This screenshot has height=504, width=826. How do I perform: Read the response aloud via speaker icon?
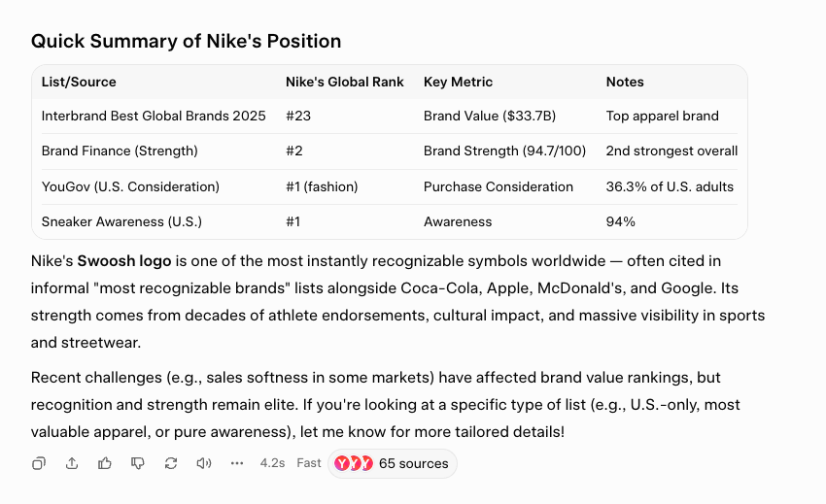[x=204, y=463]
